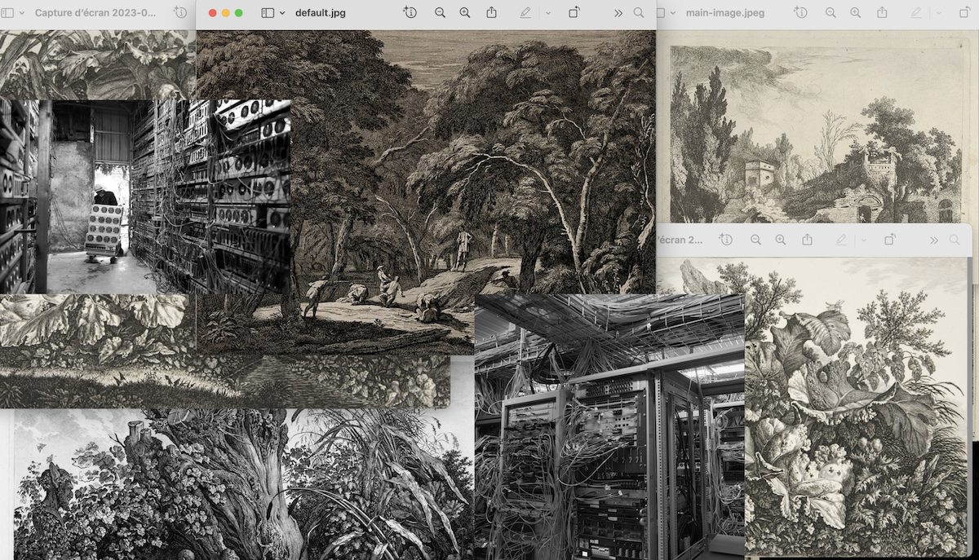Screen dimensions: 979x560
Task: Zoom out in the default.jpg window
Action: (x=441, y=13)
